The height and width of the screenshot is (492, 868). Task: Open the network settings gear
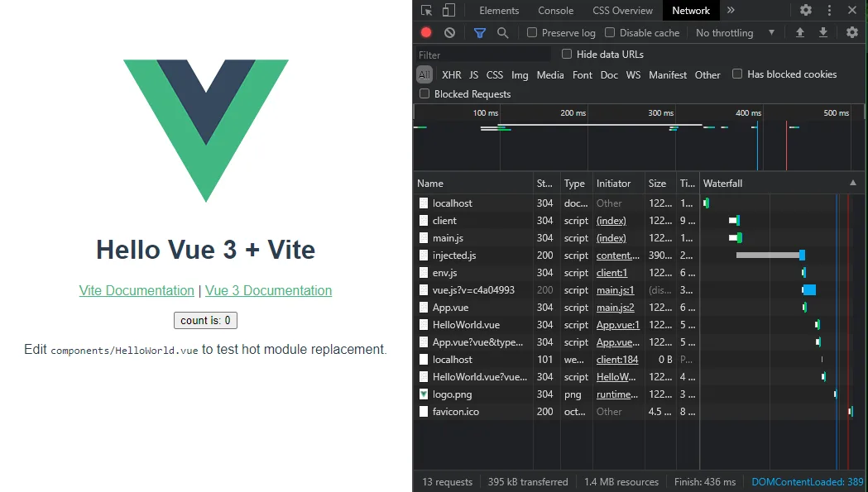852,32
